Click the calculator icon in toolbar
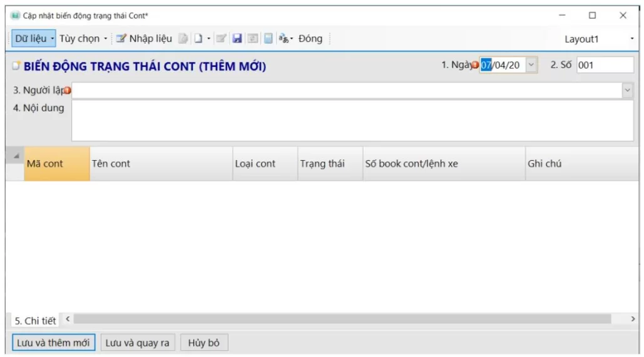The height and width of the screenshot is (357, 644). 268,39
